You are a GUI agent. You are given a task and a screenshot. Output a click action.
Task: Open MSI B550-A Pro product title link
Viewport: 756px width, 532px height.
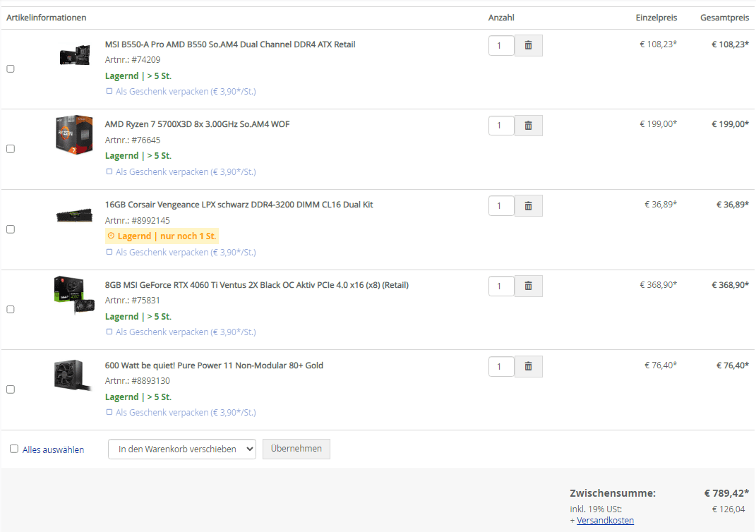point(230,44)
